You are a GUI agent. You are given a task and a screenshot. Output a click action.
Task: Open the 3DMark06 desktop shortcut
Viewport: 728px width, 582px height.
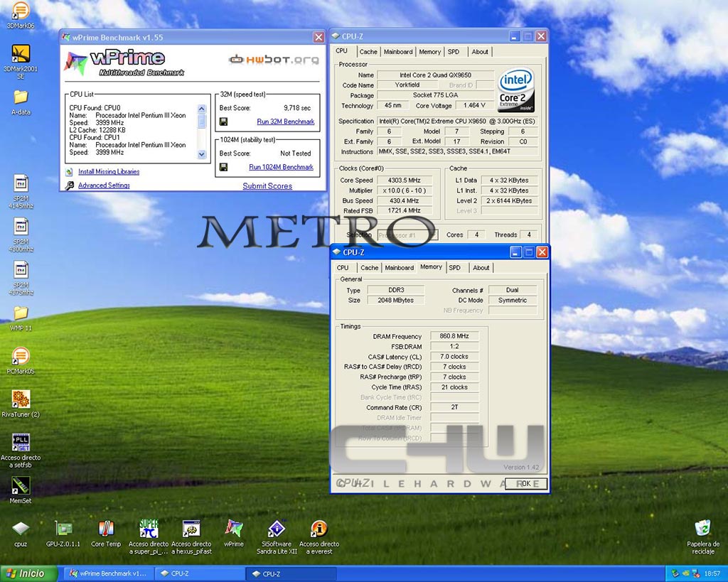[x=21, y=11]
